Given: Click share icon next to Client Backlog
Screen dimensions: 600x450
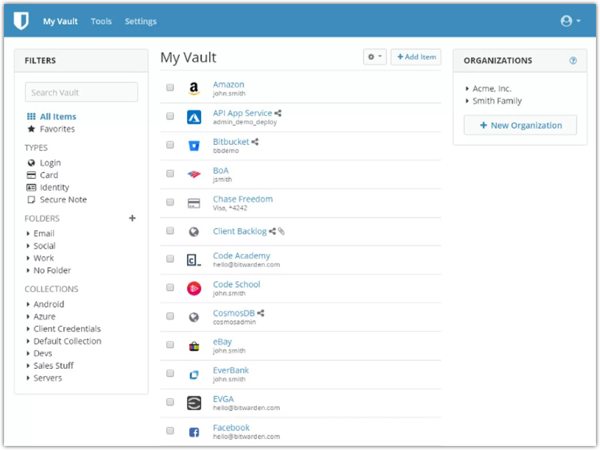Looking at the screenshot, I should click(x=272, y=231).
